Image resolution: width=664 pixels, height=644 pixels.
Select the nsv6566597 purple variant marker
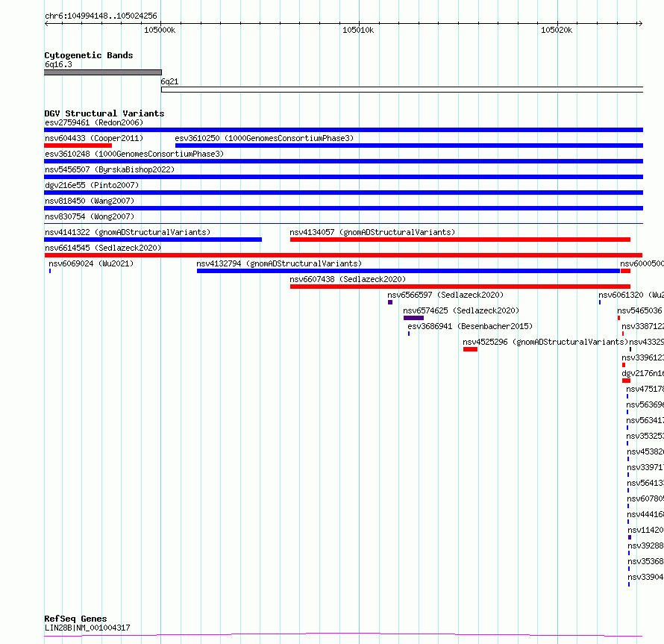point(390,302)
